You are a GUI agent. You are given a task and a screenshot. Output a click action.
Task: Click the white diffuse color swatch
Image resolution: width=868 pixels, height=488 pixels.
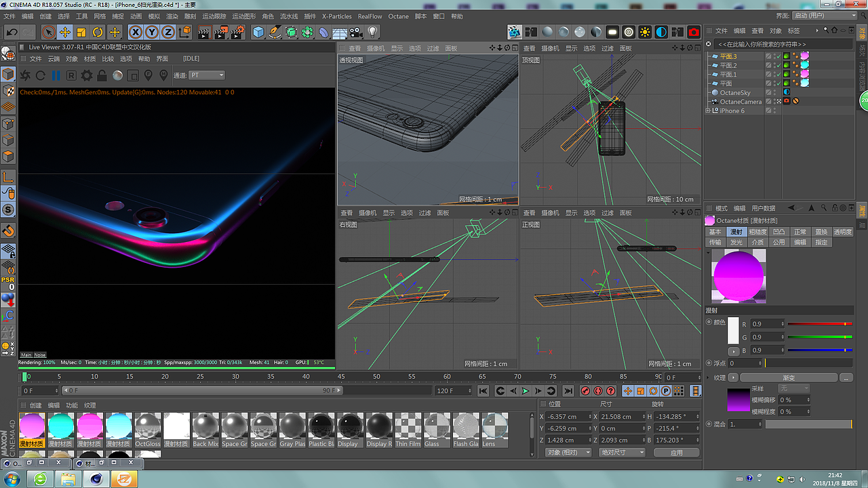pyautogui.click(x=733, y=331)
